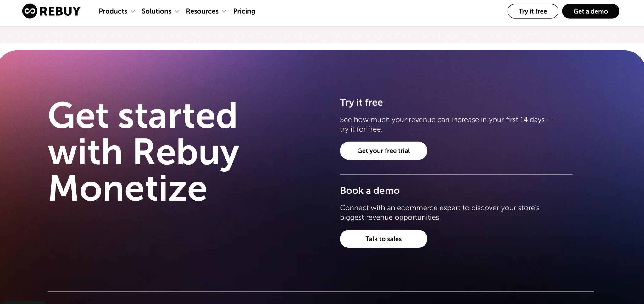Click the Talk to sales button
Viewport: 644px width, 304px height.
click(x=383, y=239)
